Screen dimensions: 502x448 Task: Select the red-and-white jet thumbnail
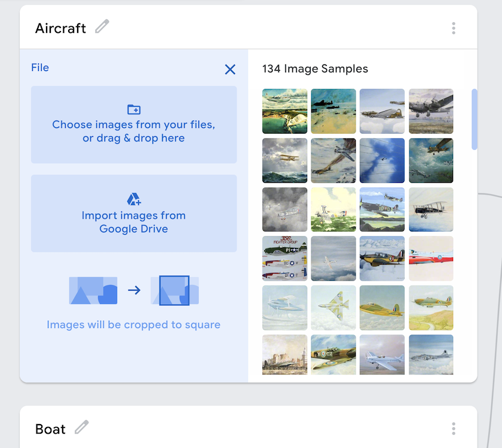point(431,258)
